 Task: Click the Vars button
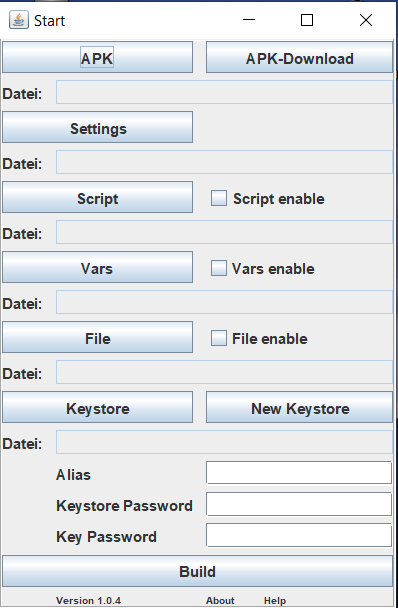pyautogui.click(x=97, y=267)
